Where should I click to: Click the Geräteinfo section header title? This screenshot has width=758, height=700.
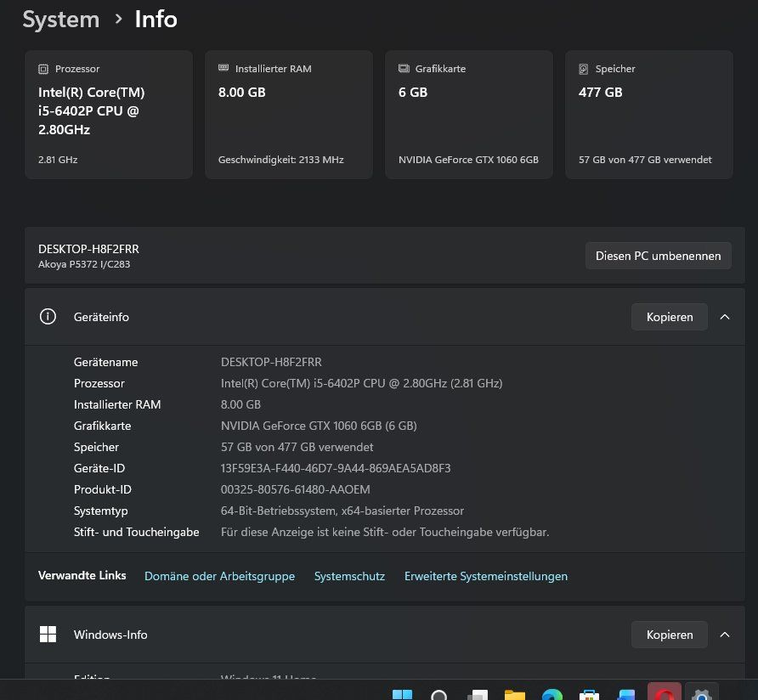coord(101,317)
